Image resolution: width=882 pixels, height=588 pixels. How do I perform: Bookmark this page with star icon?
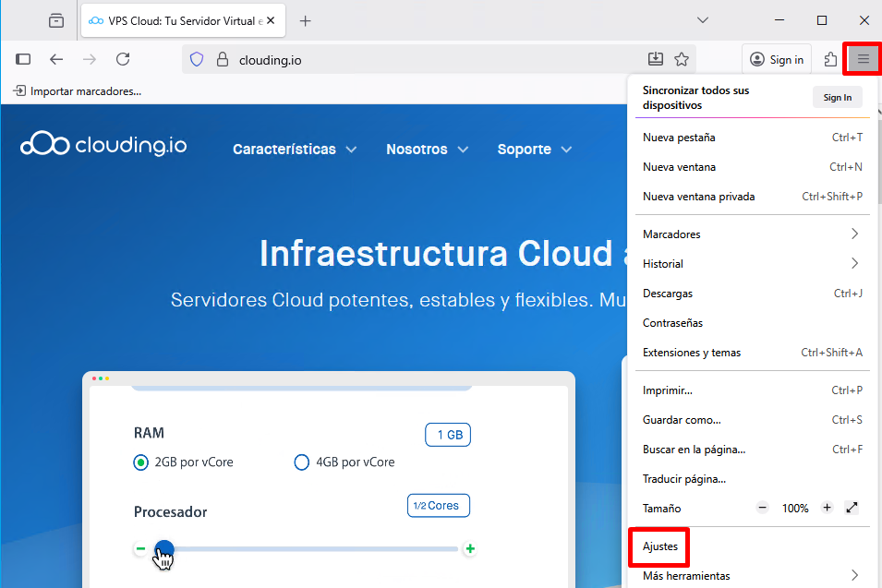point(682,59)
